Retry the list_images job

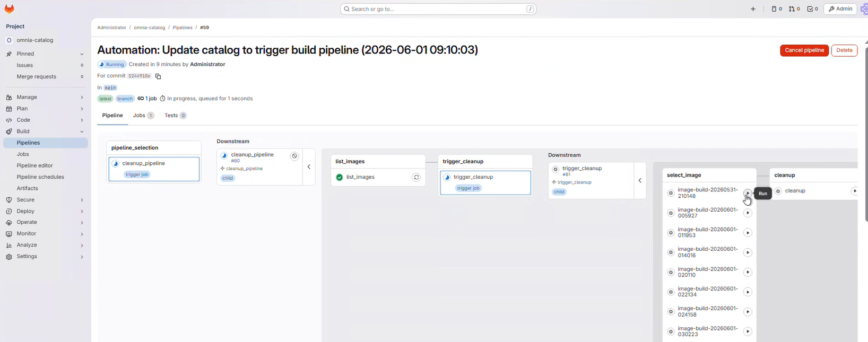[x=416, y=177]
